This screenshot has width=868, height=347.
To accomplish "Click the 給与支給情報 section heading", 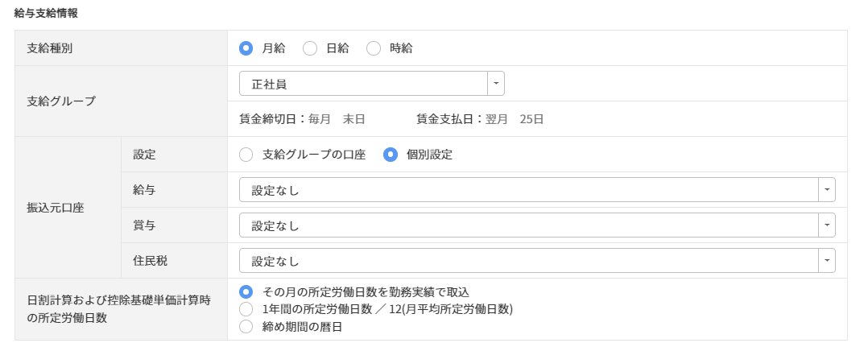I will [46, 13].
